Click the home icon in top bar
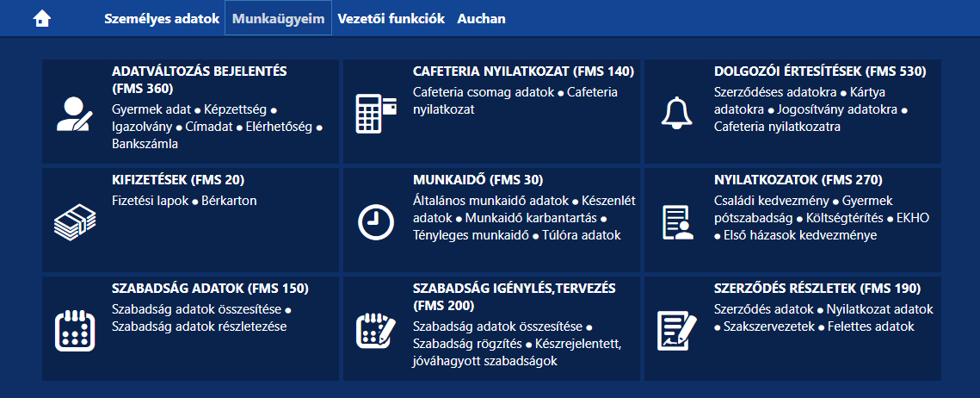Image resolution: width=980 pixels, height=398 pixels. (42, 19)
